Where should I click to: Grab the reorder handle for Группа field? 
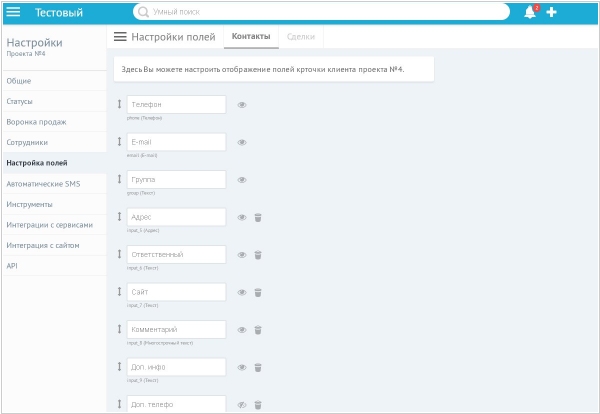119,179
